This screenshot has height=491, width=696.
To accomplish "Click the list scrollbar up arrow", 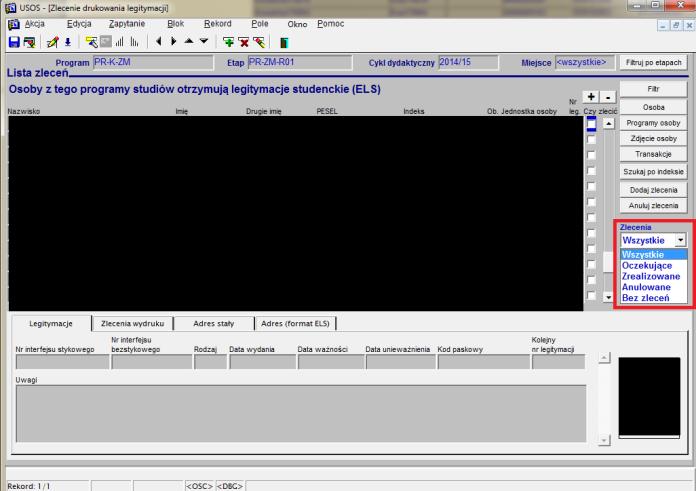I will click(609, 124).
